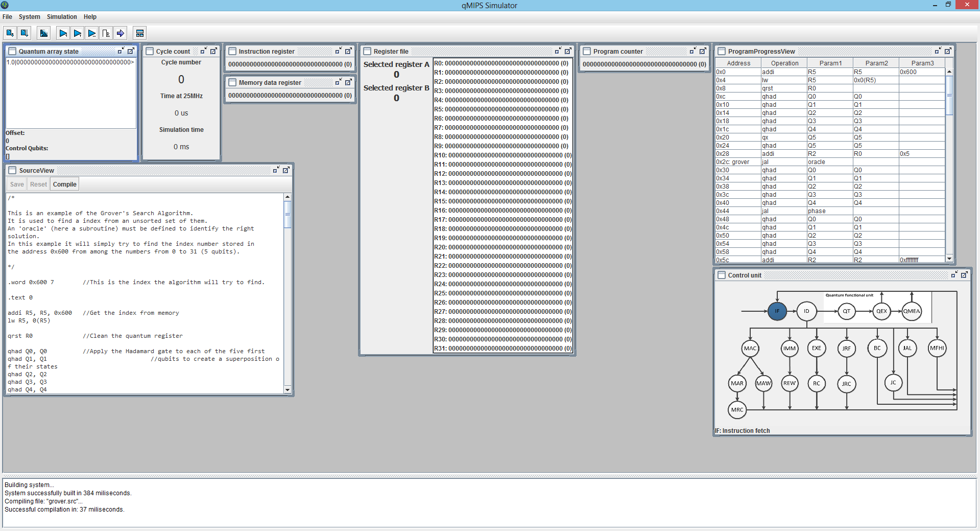Click the ProgramProgressView scrollbar down arrow
980x531 pixels.
[x=949, y=259]
